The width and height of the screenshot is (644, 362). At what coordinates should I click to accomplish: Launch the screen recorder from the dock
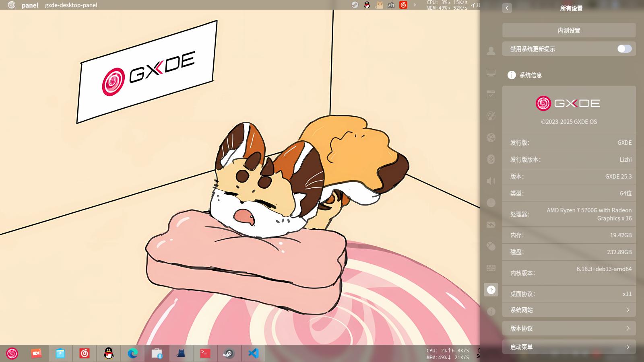coord(36,353)
